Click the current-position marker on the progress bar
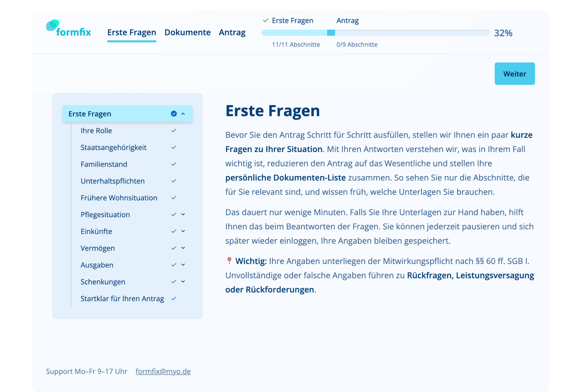This screenshot has width=582, height=392. tap(331, 33)
